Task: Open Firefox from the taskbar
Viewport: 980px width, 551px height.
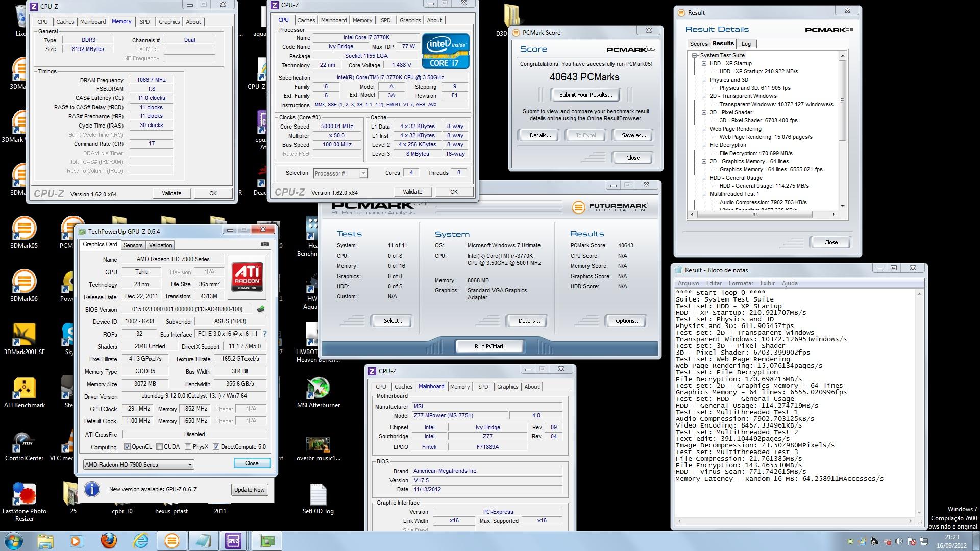Action: [108, 541]
